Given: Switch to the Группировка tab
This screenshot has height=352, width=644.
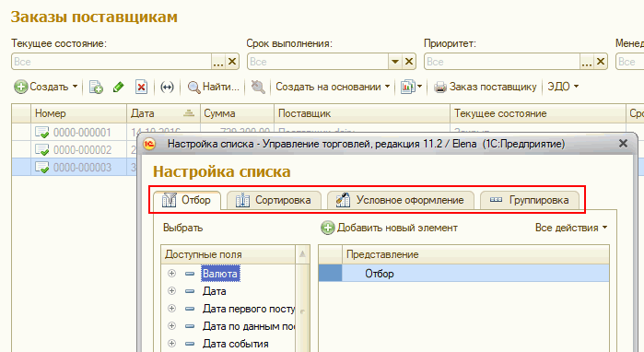Looking at the screenshot, I should (530, 200).
